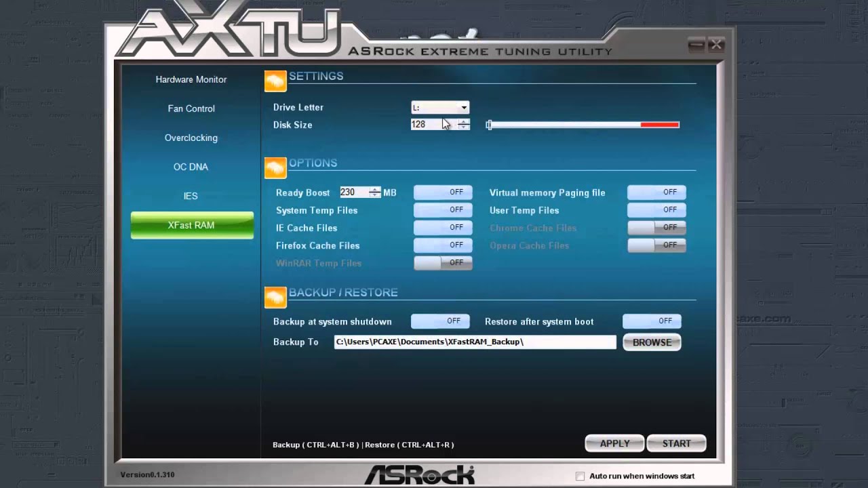Select the XFast RAM tab

192,225
